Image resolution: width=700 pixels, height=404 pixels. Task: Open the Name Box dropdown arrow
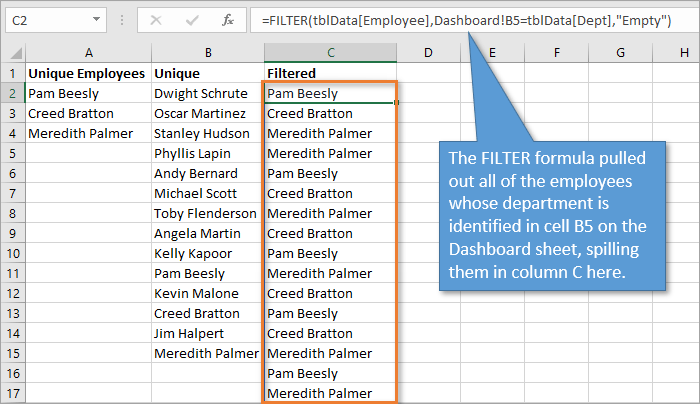[x=95, y=19]
